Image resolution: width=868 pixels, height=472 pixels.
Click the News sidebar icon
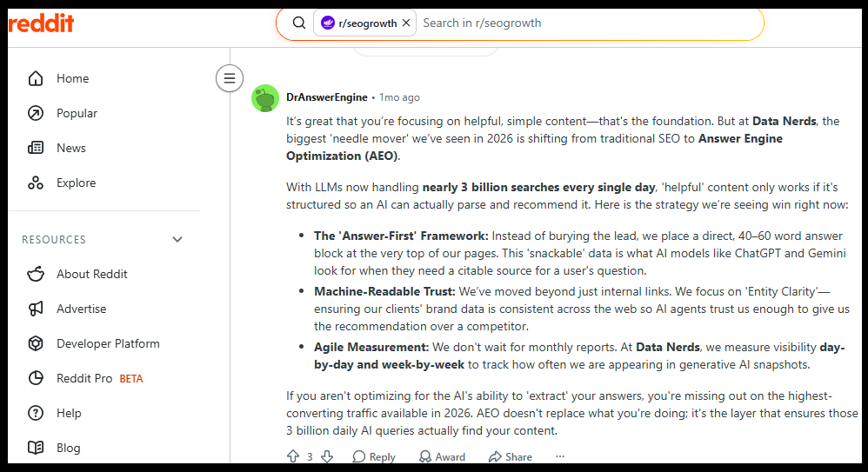point(36,148)
